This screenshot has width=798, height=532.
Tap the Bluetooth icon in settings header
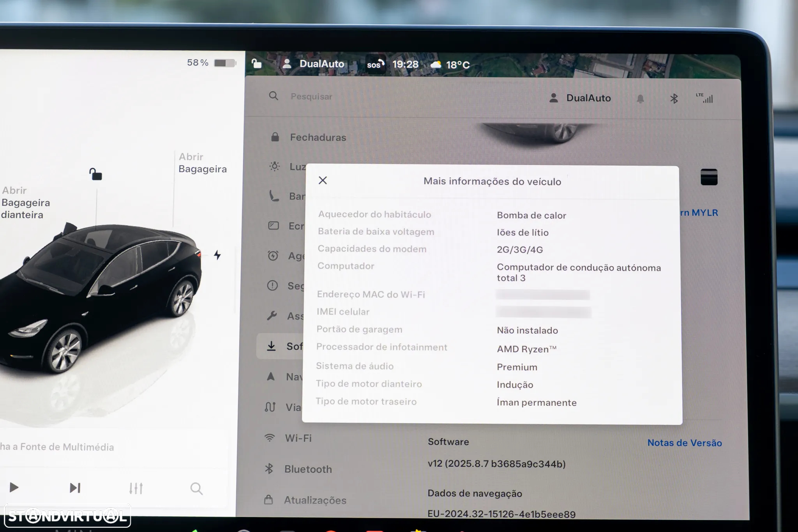[674, 99]
